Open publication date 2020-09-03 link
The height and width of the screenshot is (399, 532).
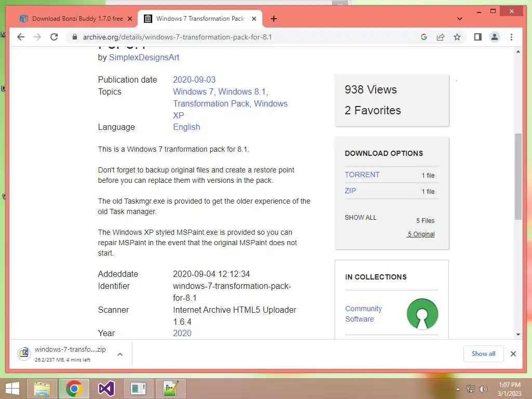point(194,79)
